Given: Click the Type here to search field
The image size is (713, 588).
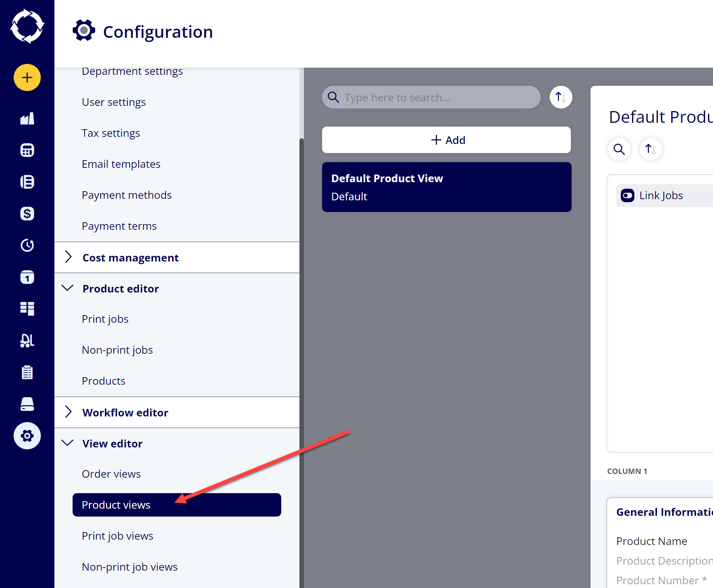Looking at the screenshot, I should pyautogui.click(x=431, y=97).
